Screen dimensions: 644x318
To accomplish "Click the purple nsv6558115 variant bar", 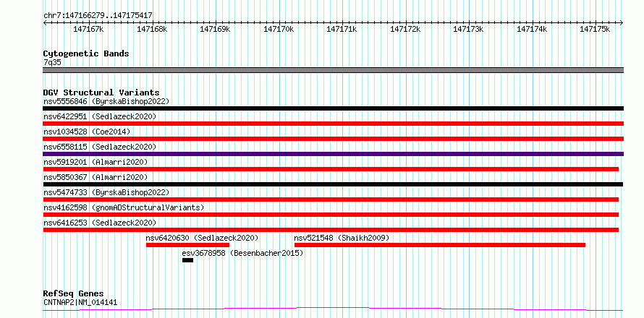I will (333, 154).
